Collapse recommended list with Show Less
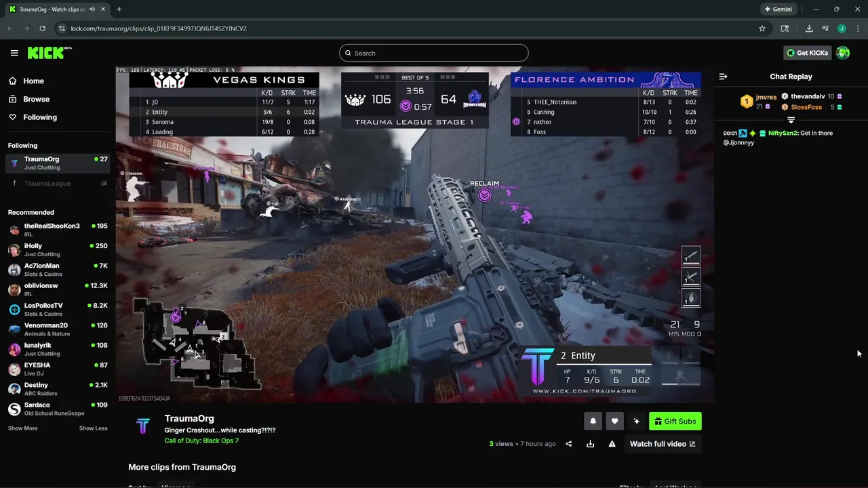868x488 pixels. click(x=93, y=428)
